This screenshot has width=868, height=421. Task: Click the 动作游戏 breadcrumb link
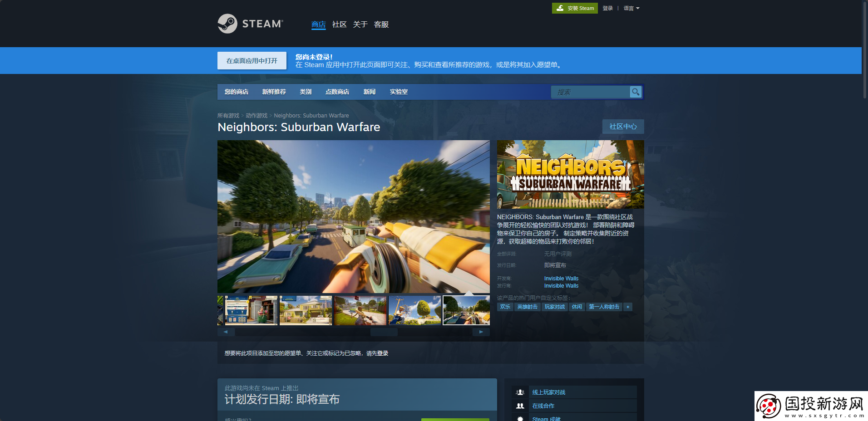point(256,116)
